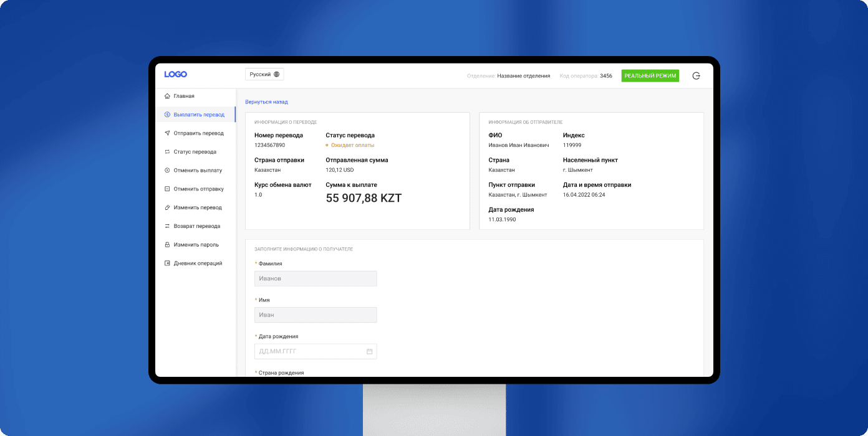This screenshot has width=868, height=436.
Task: Open calendar icon in Дата рождения field
Action: (x=369, y=351)
